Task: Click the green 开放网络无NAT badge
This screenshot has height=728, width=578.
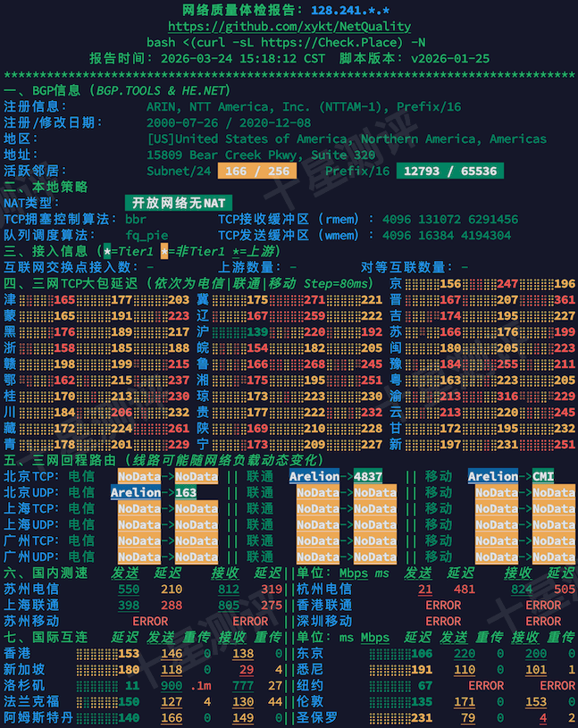Action: pos(178,203)
